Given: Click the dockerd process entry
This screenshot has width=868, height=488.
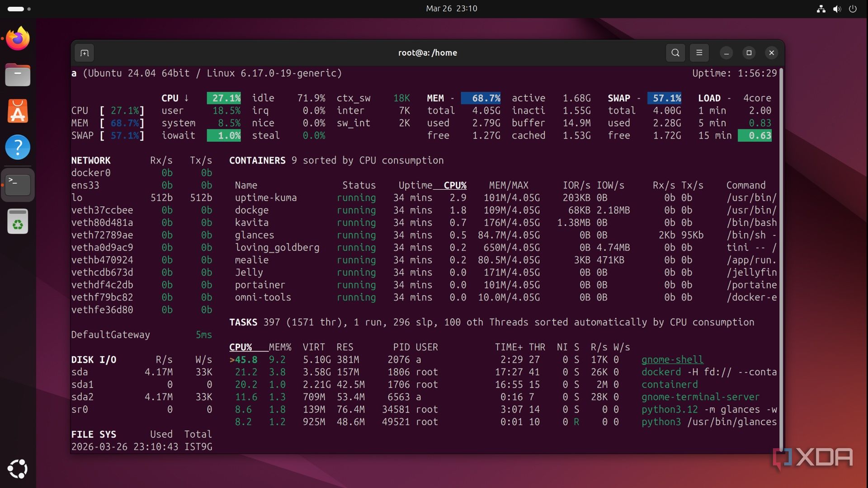Looking at the screenshot, I should [x=709, y=372].
